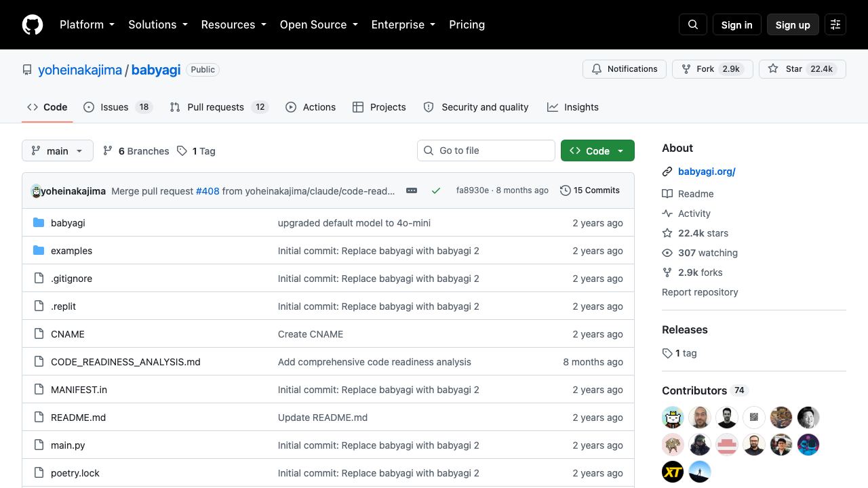Viewport: 868px width, 488px height.
Task: Click the yoheinakajima avatar in the commit bar
Action: (36, 191)
